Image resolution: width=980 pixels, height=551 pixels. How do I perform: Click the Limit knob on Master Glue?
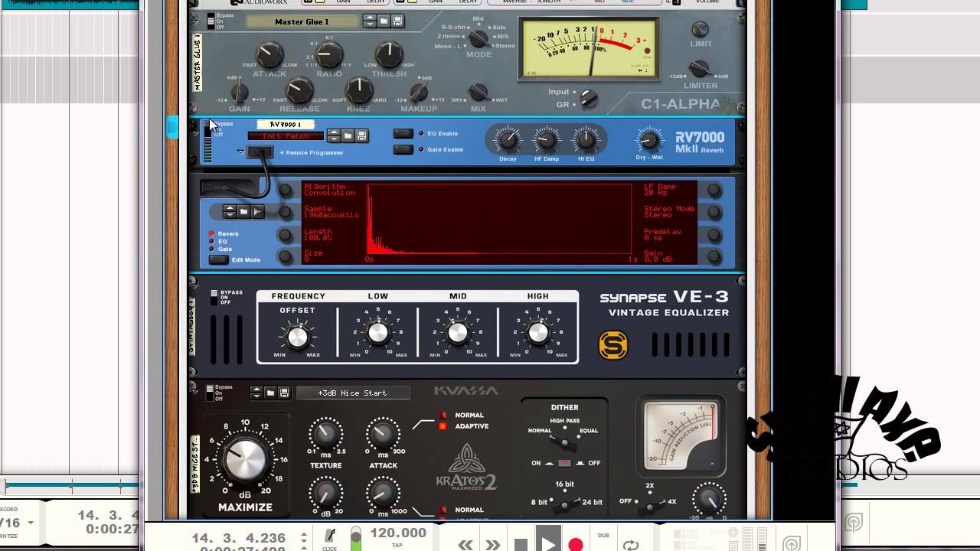coord(700,30)
